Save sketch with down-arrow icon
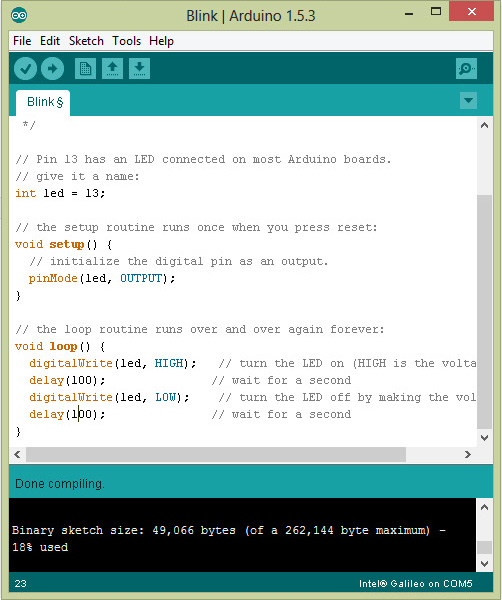 click(139, 69)
